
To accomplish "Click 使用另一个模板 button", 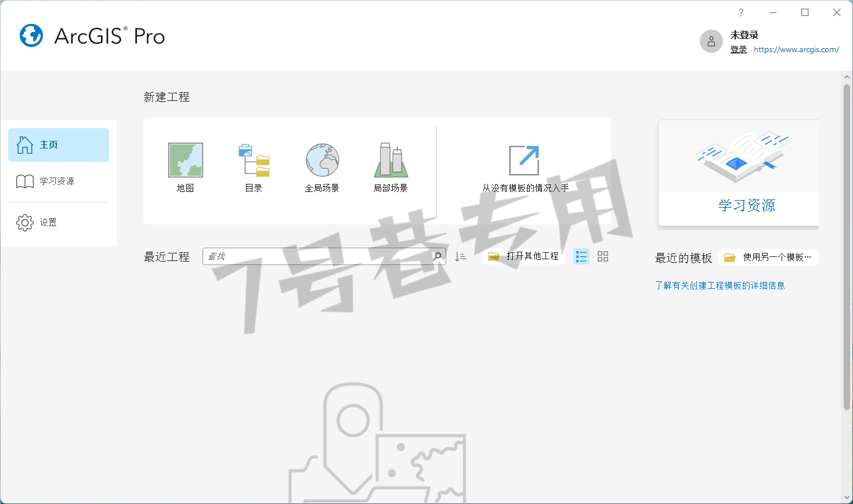I will (768, 258).
